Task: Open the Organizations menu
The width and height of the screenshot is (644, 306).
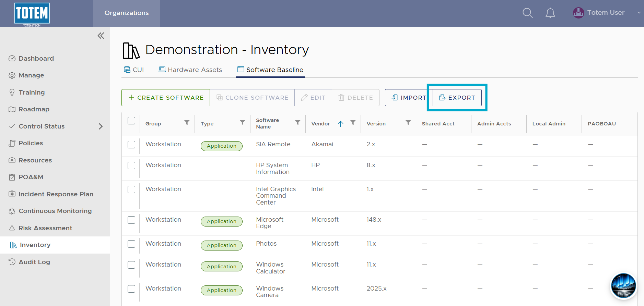Action: click(127, 13)
